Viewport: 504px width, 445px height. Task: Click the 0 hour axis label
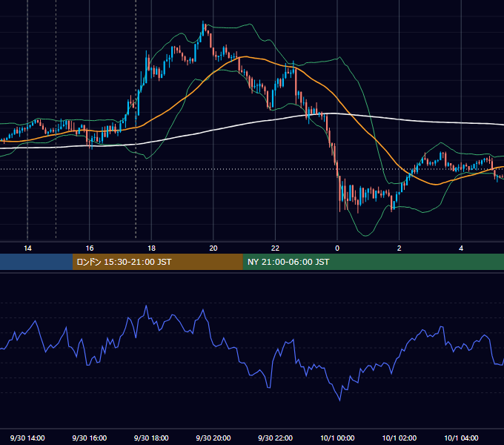pyautogui.click(x=337, y=248)
